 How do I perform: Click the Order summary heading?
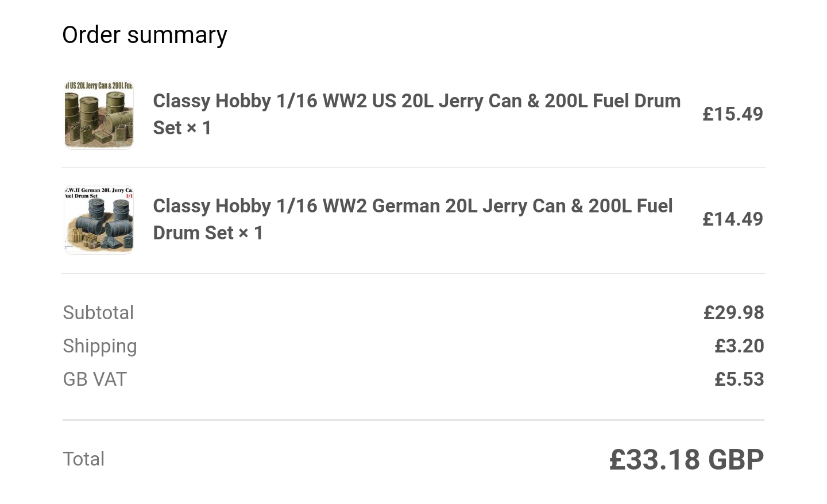coord(145,35)
